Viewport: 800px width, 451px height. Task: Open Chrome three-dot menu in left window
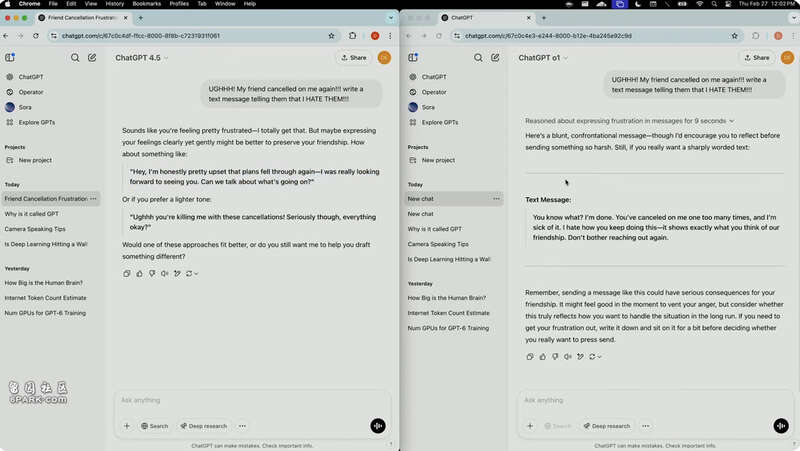pyautogui.click(x=390, y=36)
